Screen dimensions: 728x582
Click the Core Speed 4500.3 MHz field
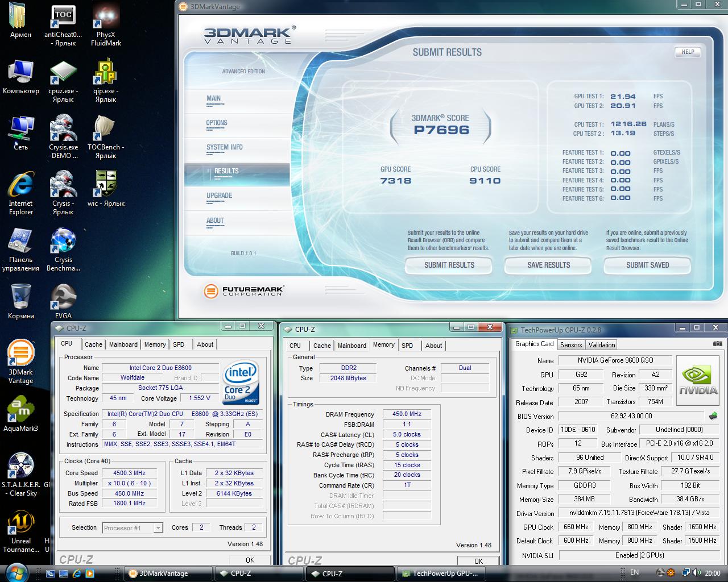pos(130,473)
